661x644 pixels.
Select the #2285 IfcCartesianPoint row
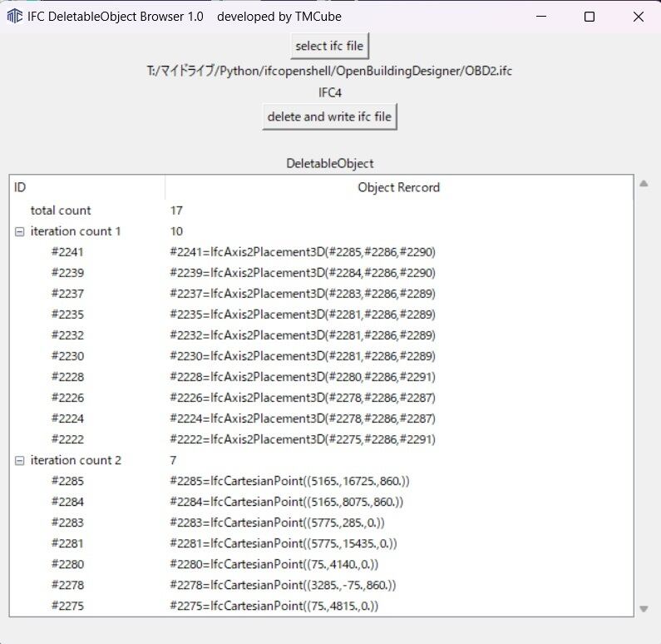click(x=289, y=481)
